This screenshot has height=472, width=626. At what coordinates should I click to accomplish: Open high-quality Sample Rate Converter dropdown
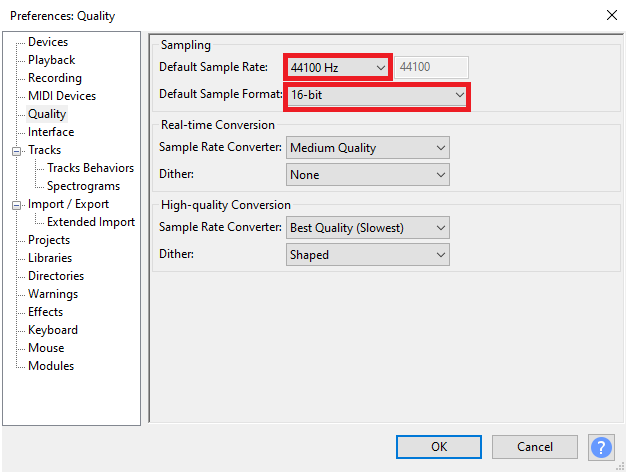[x=367, y=228]
